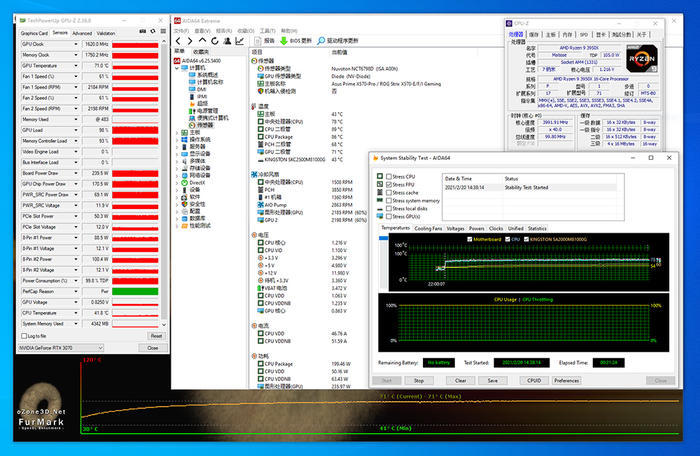Go back in AIDA64 toolbar

(x=179, y=41)
